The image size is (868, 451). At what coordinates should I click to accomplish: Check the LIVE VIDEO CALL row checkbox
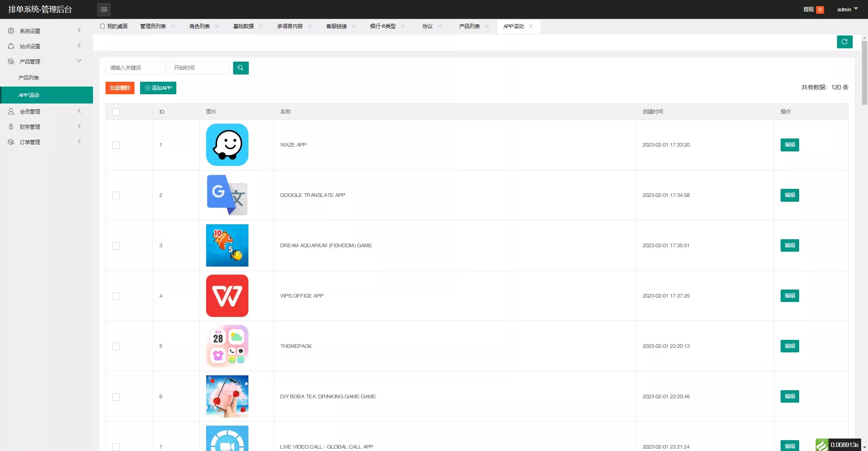click(x=116, y=447)
